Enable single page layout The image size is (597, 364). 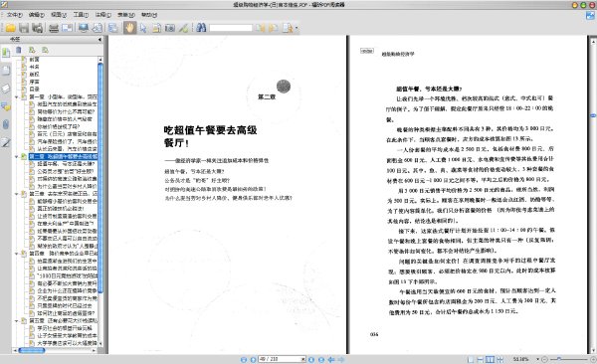pyautogui.click(x=471, y=359)
